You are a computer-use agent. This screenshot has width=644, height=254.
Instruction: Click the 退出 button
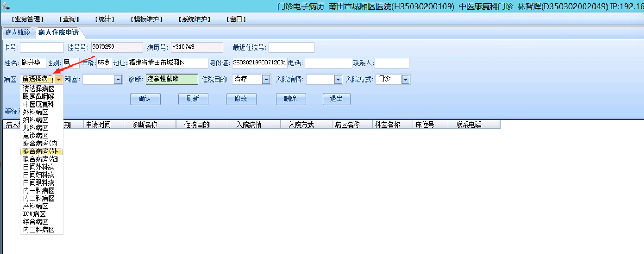coord(337,99)
